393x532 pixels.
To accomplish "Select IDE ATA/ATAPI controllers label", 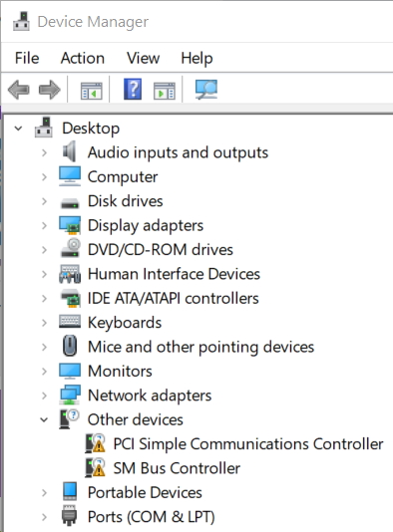I will tap(174, 299).
